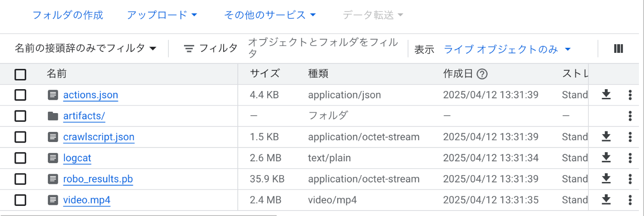Open the 名前の接頭辞のみでフィルタ dropdown

click(x=86, y=48)
